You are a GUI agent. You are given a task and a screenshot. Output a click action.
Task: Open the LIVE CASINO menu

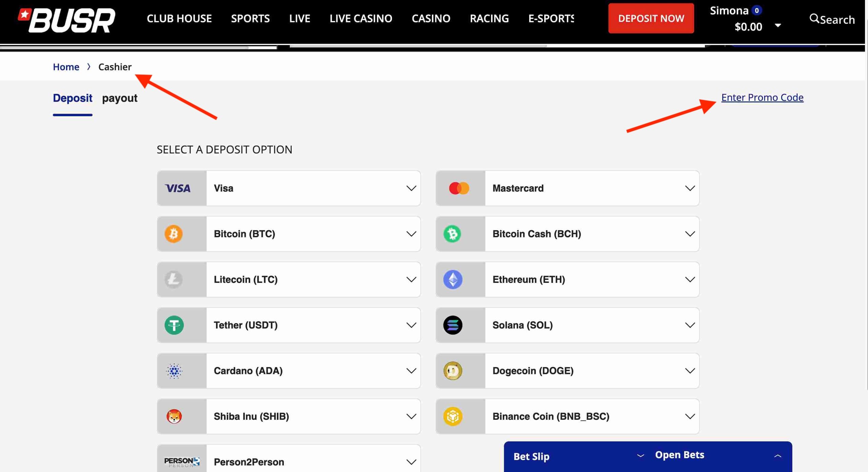coord(361,18)
